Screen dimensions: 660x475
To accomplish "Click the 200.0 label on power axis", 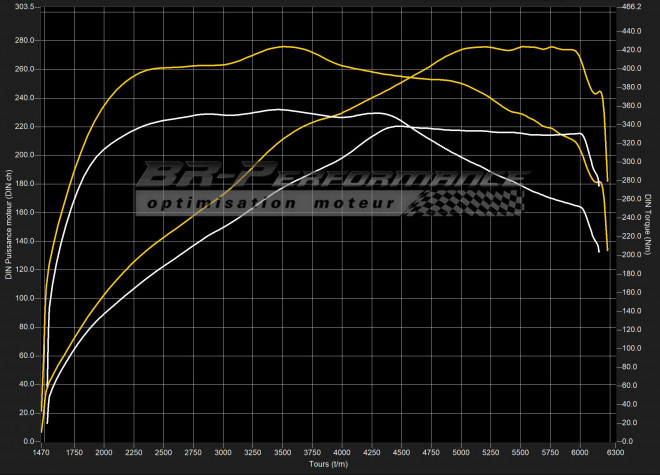I will pyautogui.click(x=23, y=155).
